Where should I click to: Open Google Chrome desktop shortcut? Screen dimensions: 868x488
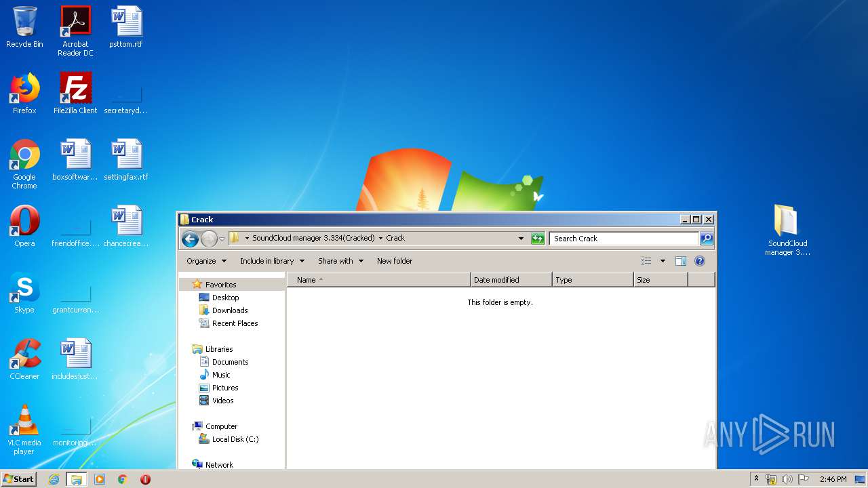pos(24,164)
